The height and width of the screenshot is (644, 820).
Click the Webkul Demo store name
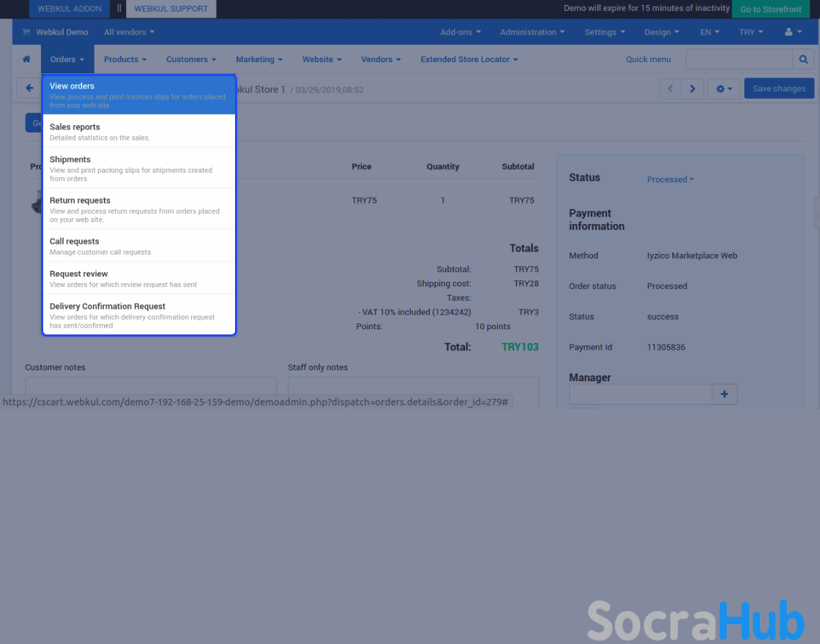[x=61, y=32]
